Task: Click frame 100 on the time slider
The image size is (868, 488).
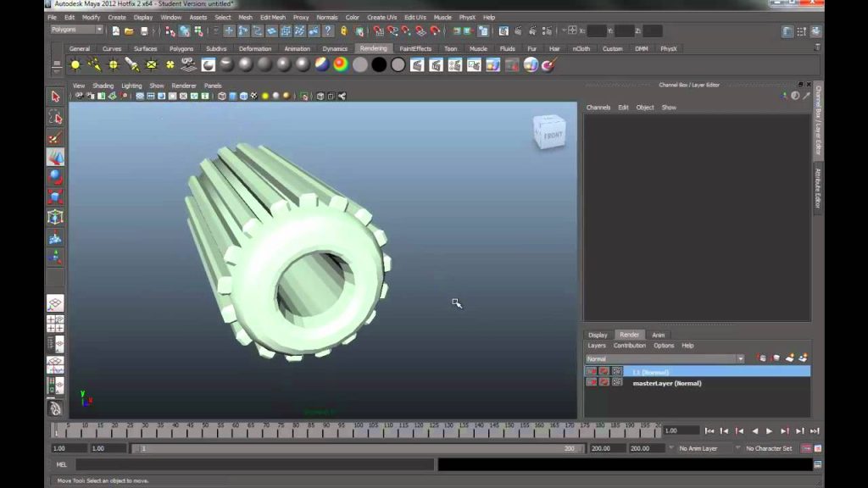Action: point(357,430)
